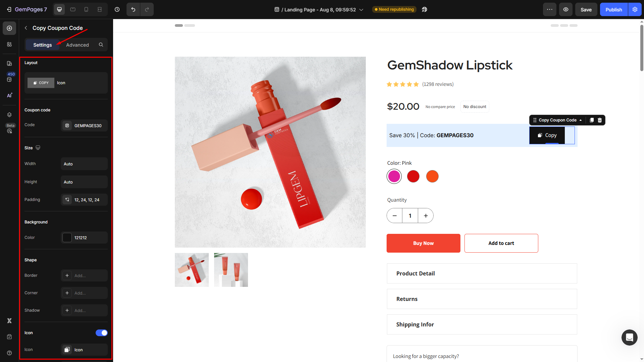
Task: Click the Publish button
Action: 613,9
